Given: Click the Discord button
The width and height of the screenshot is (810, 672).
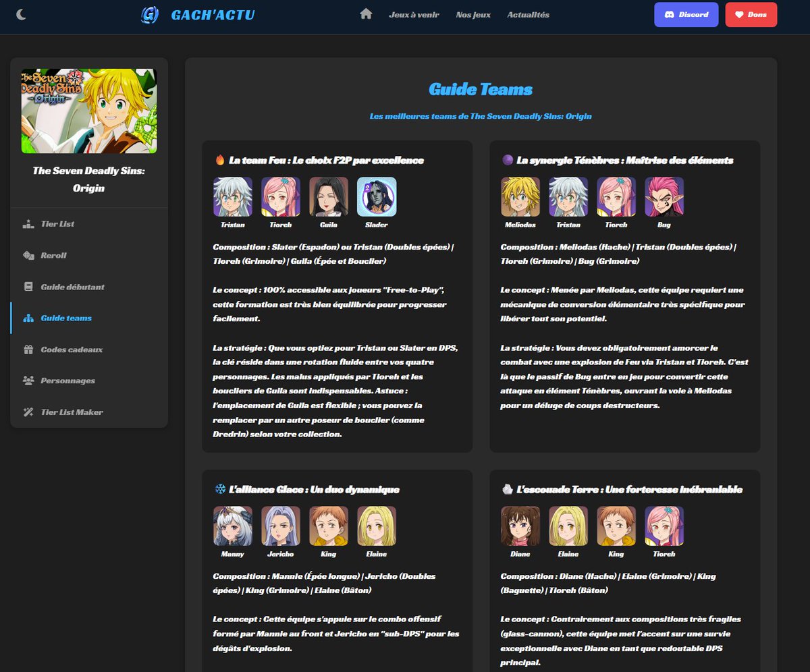Looking at the screenshot, I should pyautogui.click(x=686, y=13).
